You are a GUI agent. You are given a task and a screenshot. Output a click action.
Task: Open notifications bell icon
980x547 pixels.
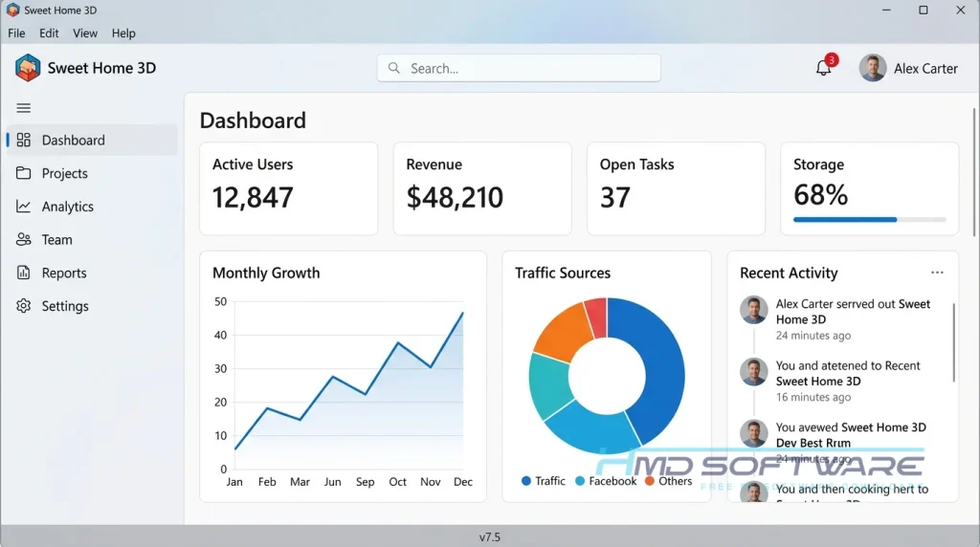(x=823, y=68)
